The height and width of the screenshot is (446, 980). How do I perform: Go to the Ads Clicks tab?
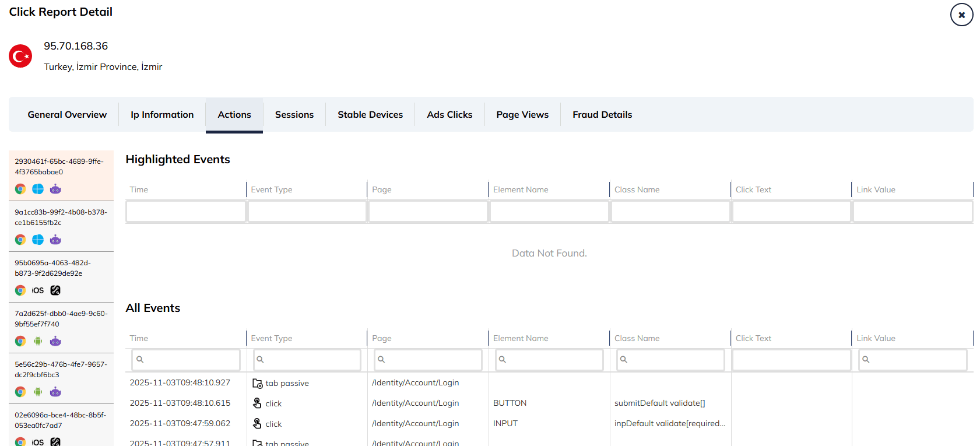coord(449,115)
